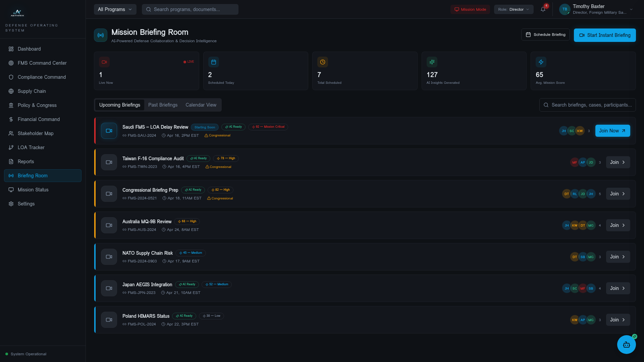This screenshot has width=644, height=362.
Task: Click the search briefings, cases, participants field
Action: (x=587, y=105)
